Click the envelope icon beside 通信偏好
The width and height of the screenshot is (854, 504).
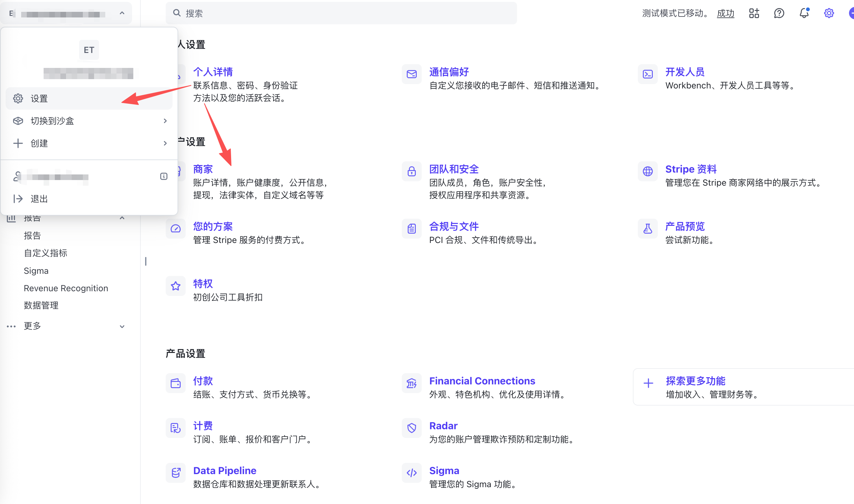click(x=411, y=74)
